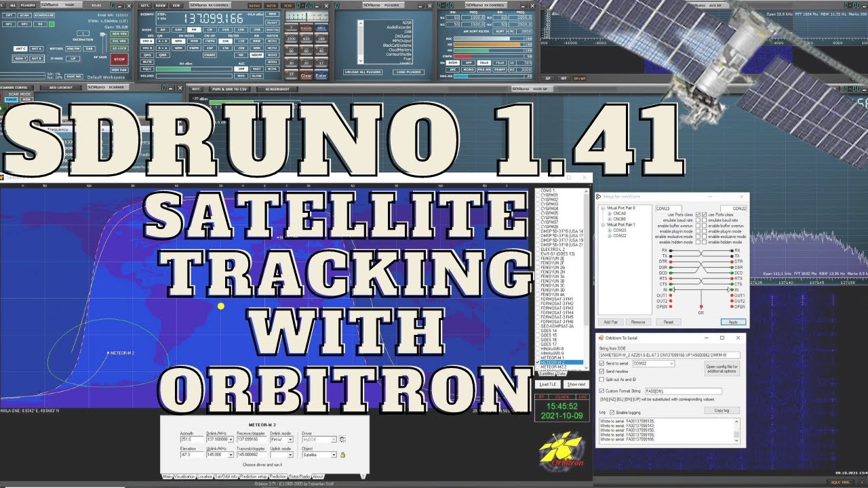Open the Dnlink/MHz dropdown
Viewport: 868px width, 488px height.
coord(231,439)
